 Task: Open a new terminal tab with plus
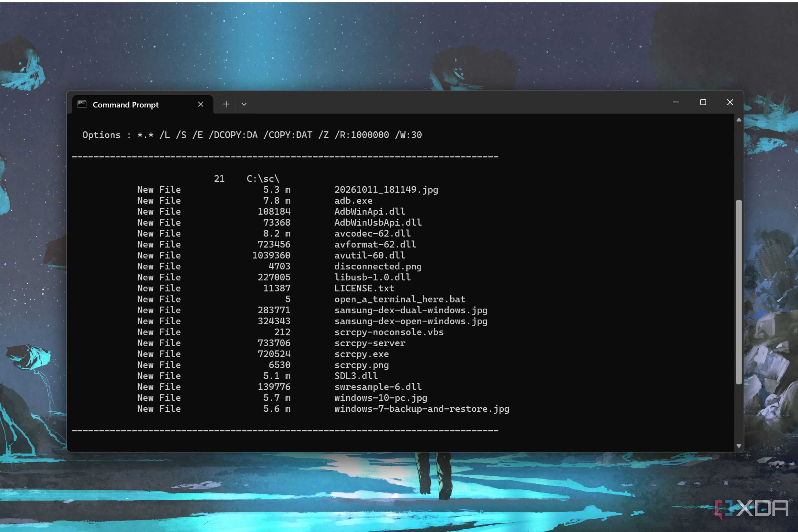[x=226, y=104]
